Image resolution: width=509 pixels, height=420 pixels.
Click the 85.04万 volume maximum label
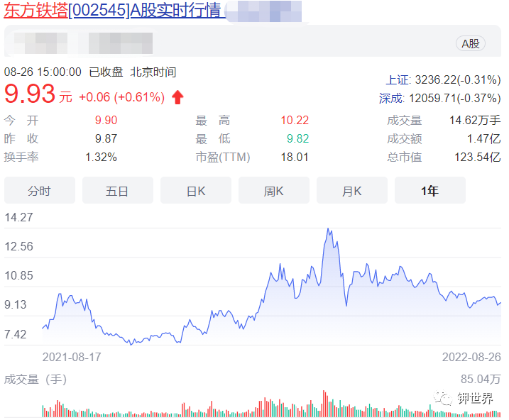click(x=481, y=379)
